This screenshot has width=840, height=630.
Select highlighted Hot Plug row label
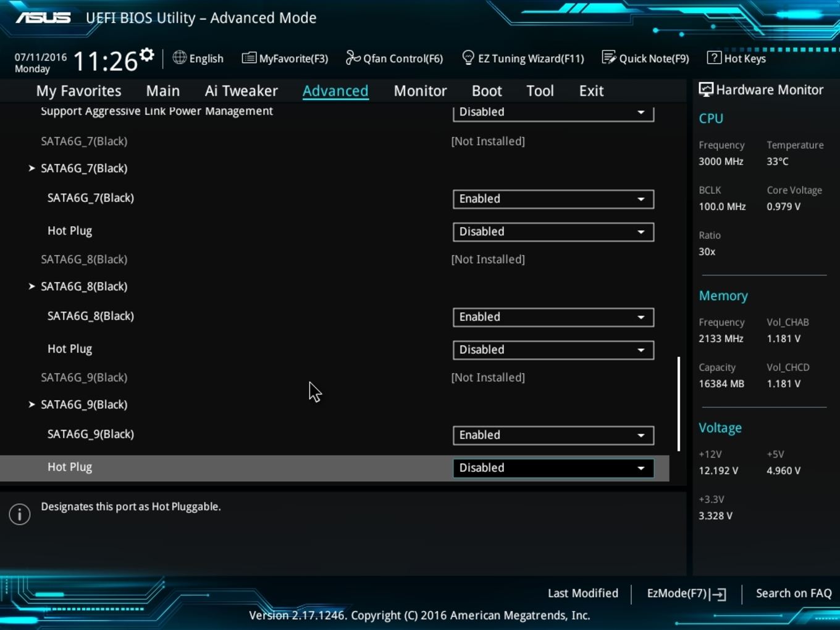click(x=70, y=468)
